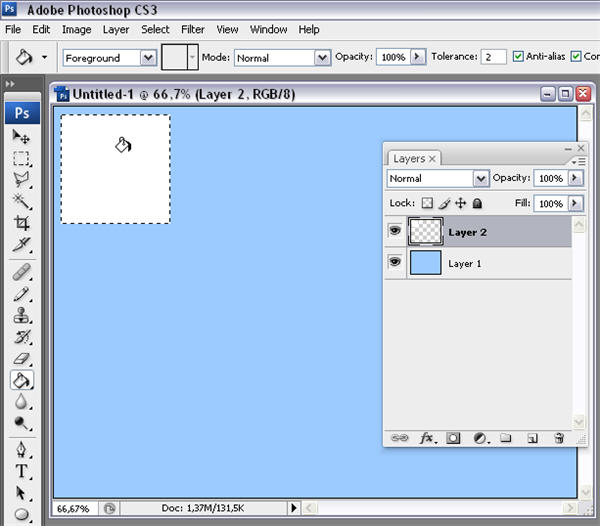Expand the layer Opacity slider arrow
This screenshot has width=600, height=526.
(574, 178)
